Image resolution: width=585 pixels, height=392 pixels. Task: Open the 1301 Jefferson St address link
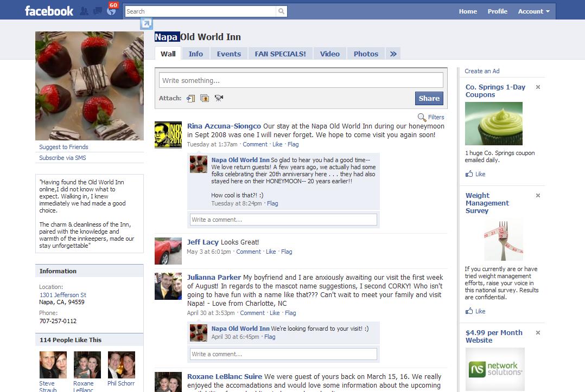(63, 295)
